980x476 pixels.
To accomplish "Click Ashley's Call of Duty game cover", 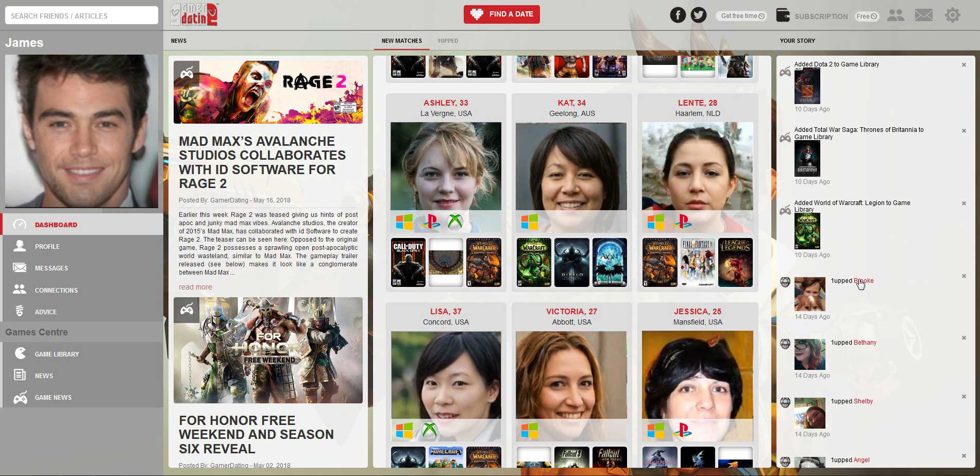I will [x=408, y=262].
